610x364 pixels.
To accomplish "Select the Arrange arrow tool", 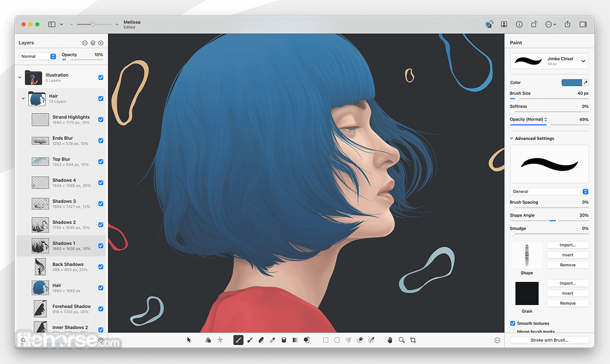I will (189, 340).
